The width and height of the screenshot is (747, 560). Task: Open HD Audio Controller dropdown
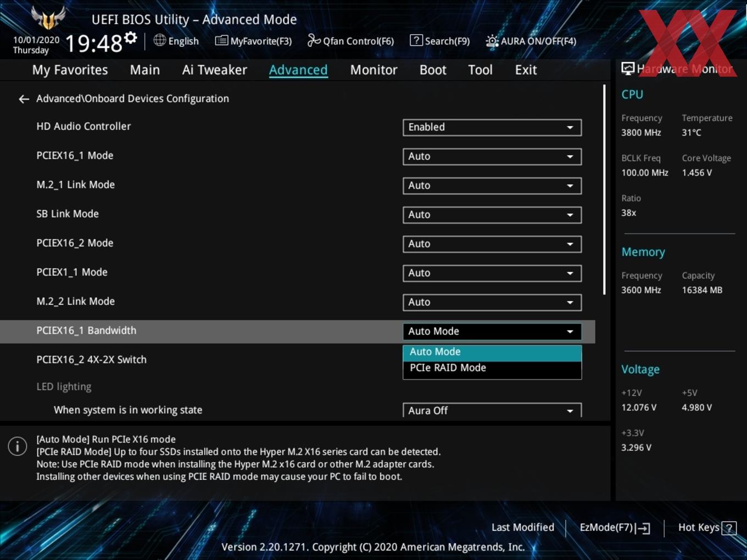pyautogui.click(x=492, y=127)
